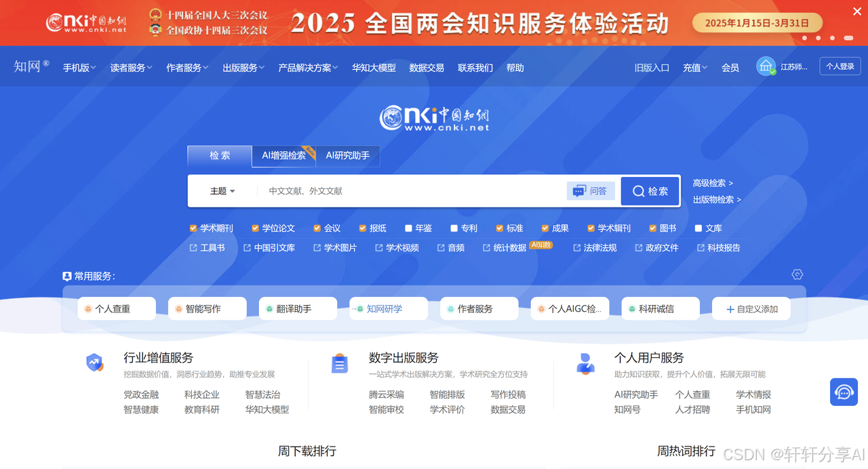Open the 政府文件 external link
The width and height of the screenshot is (868, 469).
coord(656,248)
